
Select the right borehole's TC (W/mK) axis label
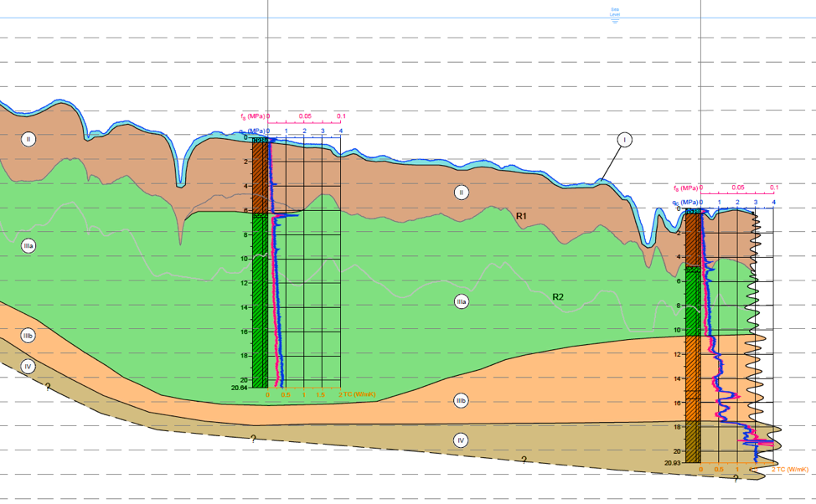click(793, 470)
